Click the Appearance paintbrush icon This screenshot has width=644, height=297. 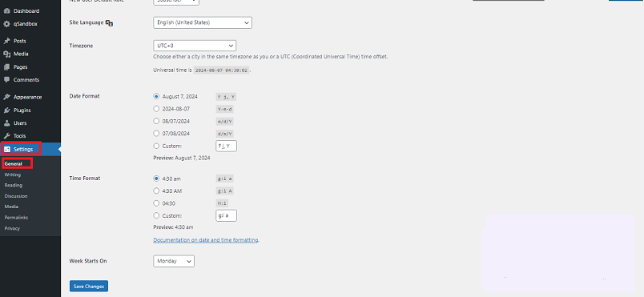pos(6,97)
